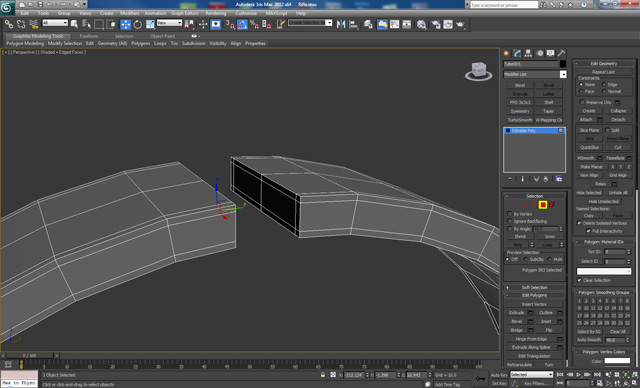Image resolution: width=640 pixels, height=388 pixels.
Task: Click the Render teapot icon
Action: 460,24
